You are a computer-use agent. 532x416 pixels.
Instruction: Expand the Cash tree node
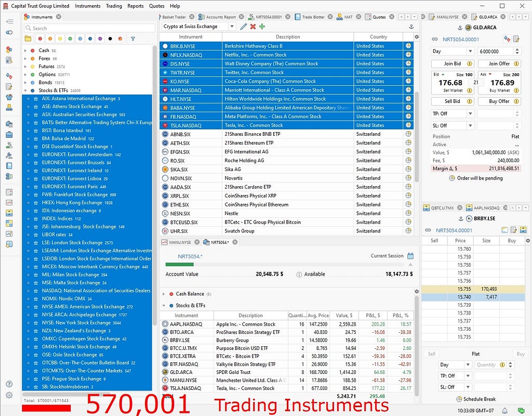(x=25, y=50)
